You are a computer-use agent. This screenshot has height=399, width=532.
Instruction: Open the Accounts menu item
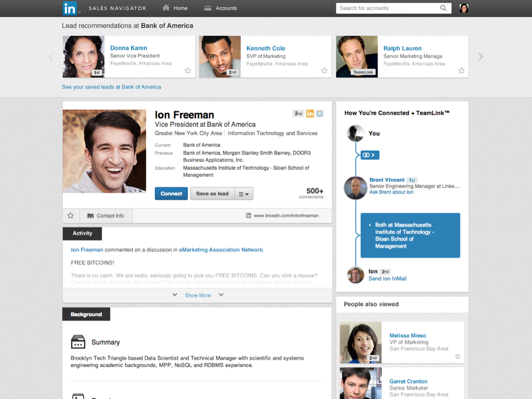220,8
